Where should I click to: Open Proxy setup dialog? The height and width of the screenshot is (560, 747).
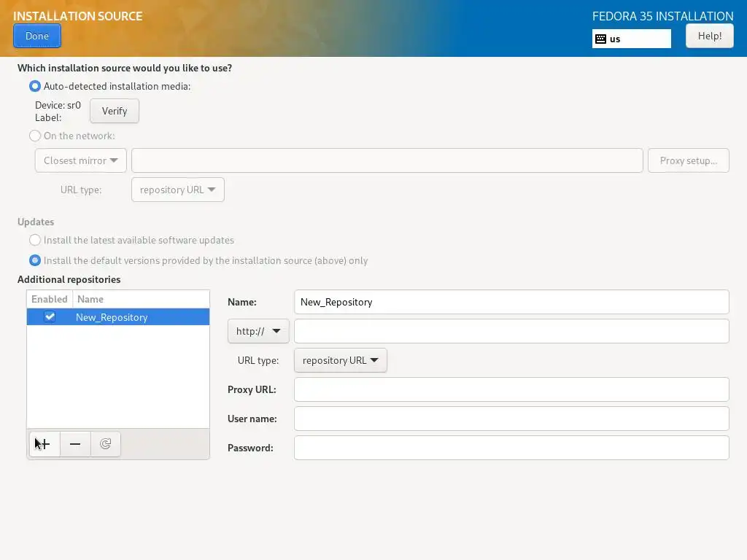689,160
